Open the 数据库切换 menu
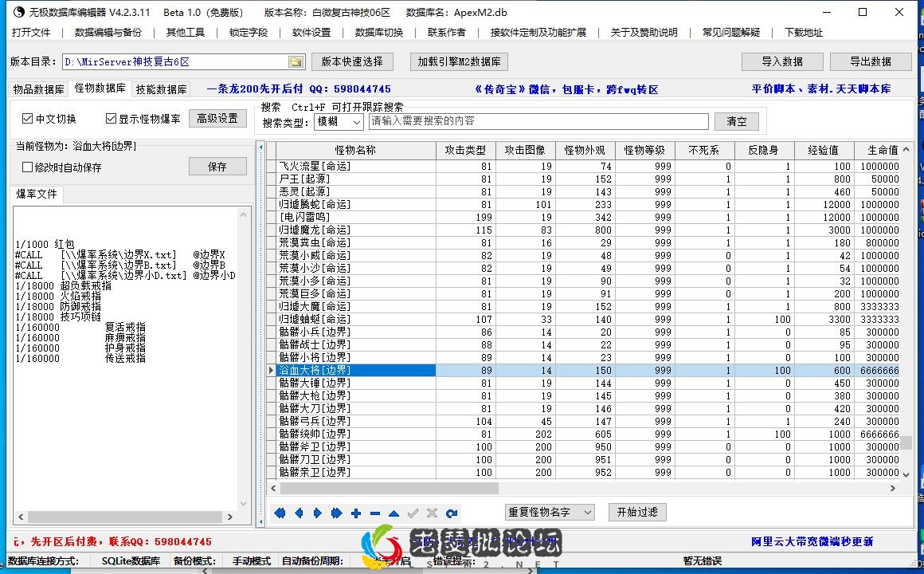 (379, 33)
